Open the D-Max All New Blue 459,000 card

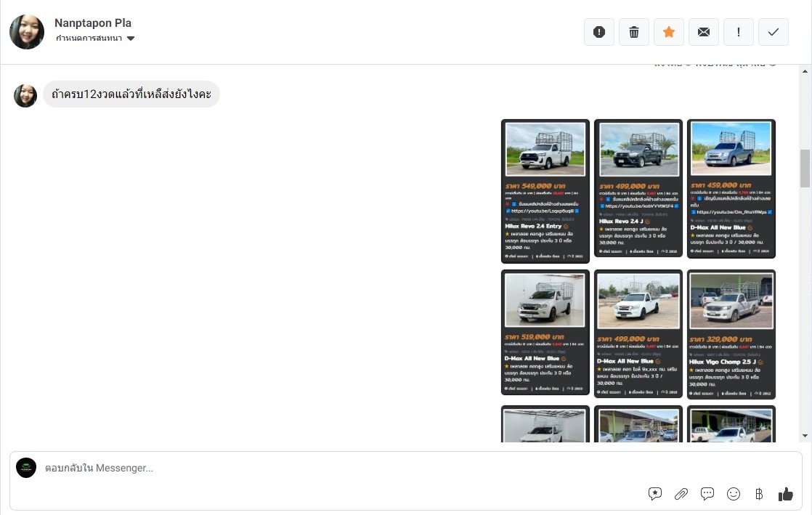click(731, 189)
